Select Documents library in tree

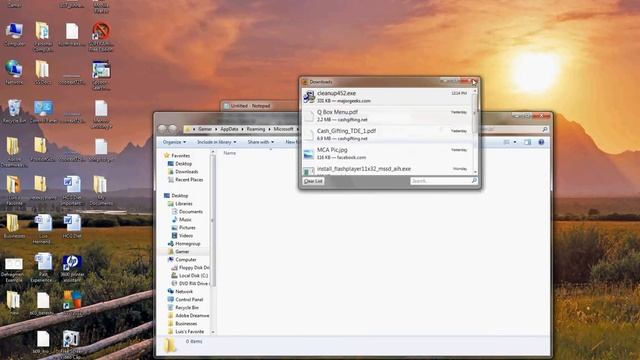(187, 211)
